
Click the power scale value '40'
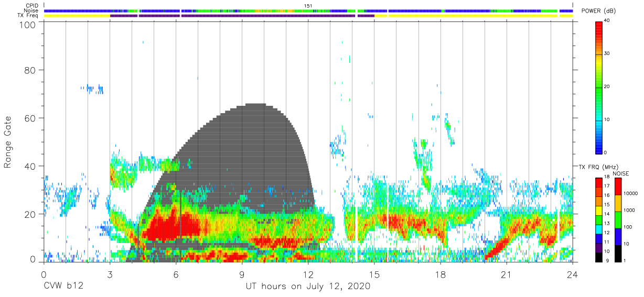(607, 21)
